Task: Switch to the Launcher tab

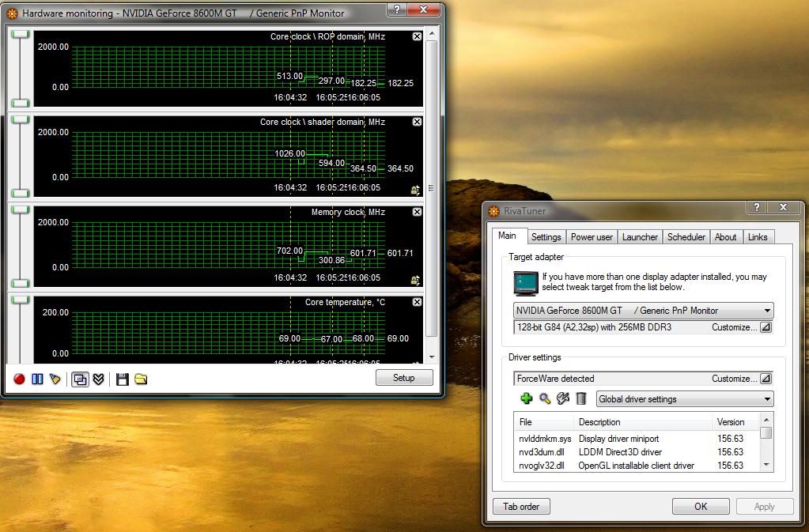Action: 640,237
